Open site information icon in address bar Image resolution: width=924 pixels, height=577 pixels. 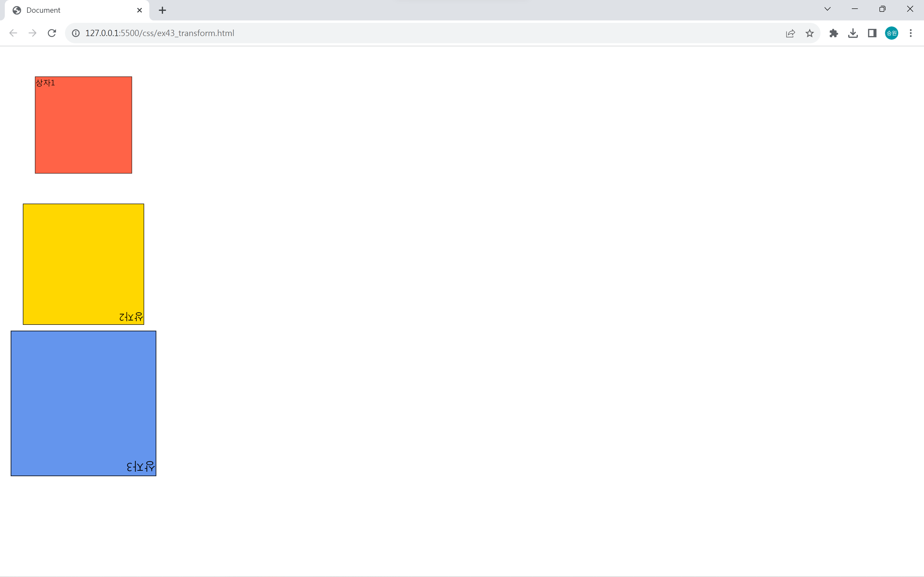click(76, 33)
